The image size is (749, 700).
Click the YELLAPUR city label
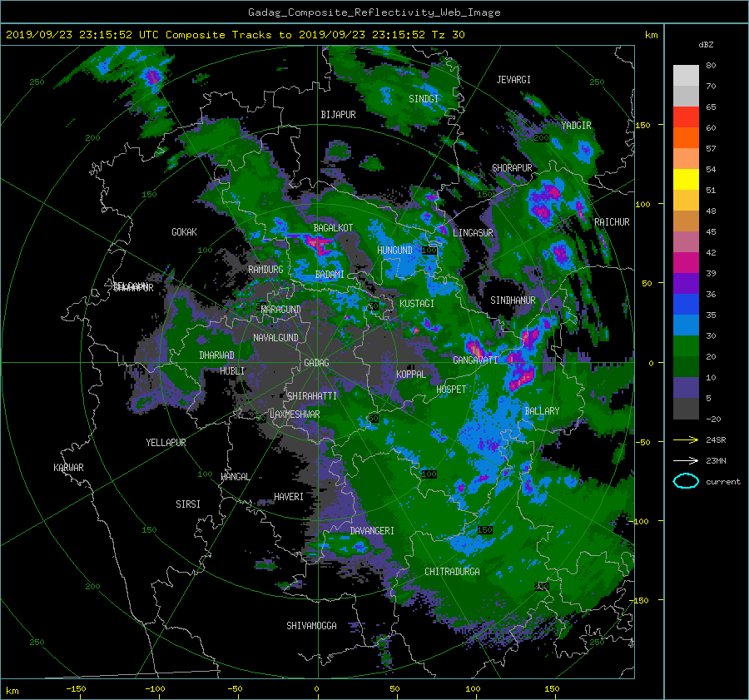pos(166,443)
